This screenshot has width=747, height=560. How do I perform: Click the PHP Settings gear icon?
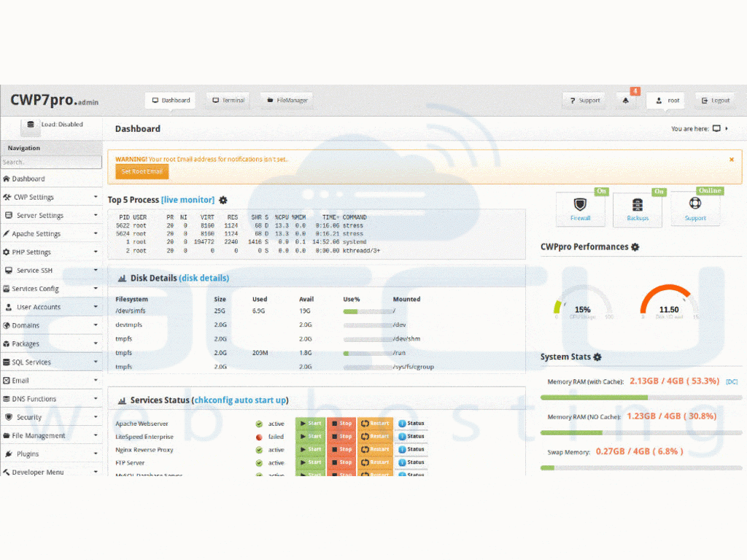[x=6, y=252]
